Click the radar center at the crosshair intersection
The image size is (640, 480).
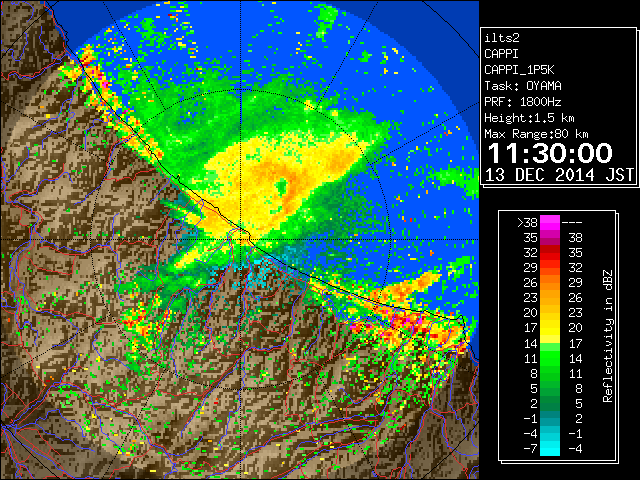pyautogui.click(x=241, y=240)
